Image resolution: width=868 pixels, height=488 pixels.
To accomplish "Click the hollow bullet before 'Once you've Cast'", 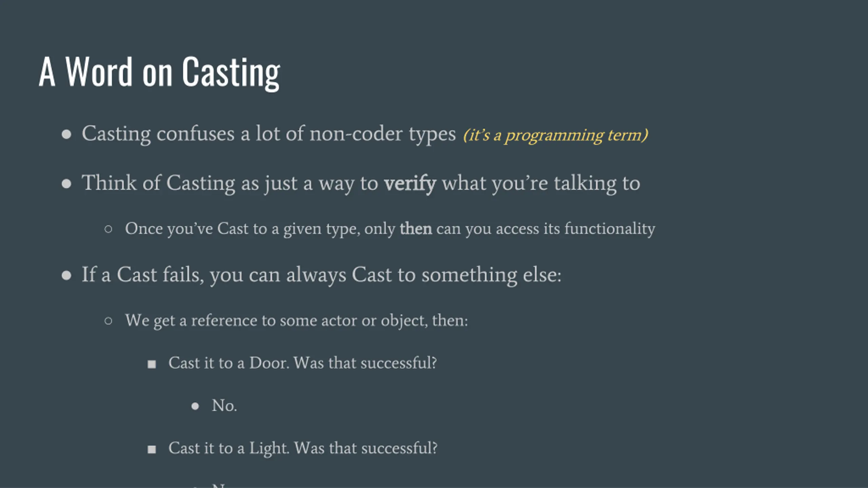I will click(108, 229).
